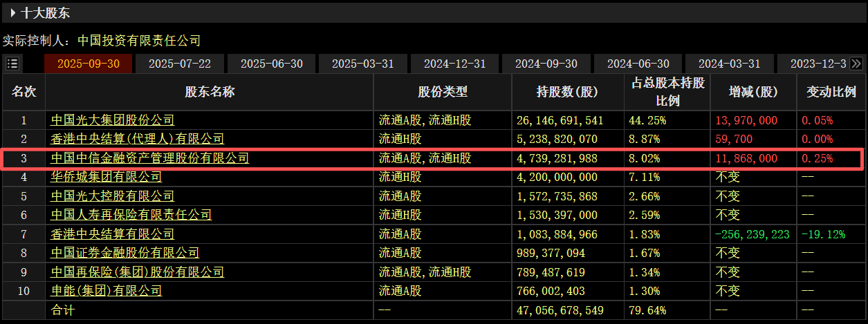Open 中国人寿再保险有限责任公司 shareholder details
The image size is (868, 324).
coord(131,215)
